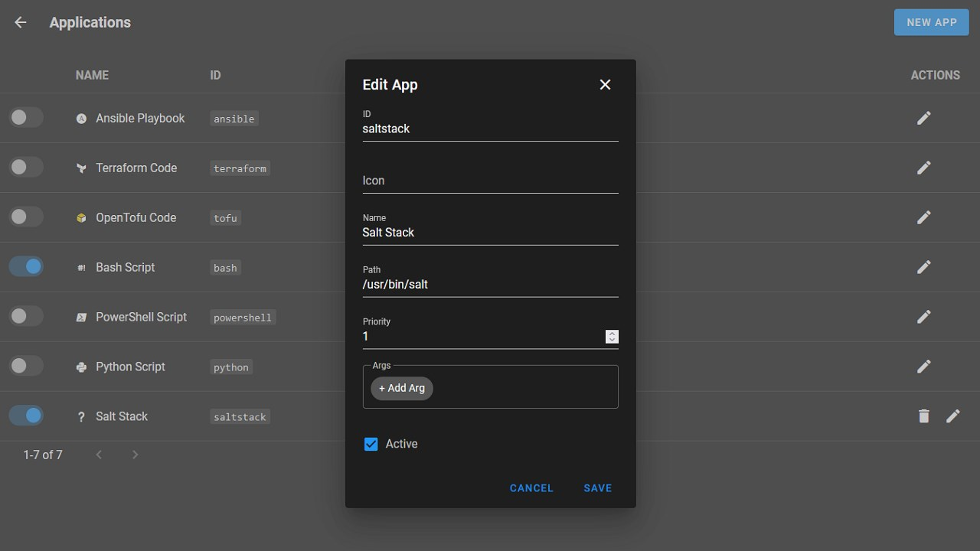Edit Python Script using the pencil icon
This screenshot has height=551, width=980.
pos(923,366)
